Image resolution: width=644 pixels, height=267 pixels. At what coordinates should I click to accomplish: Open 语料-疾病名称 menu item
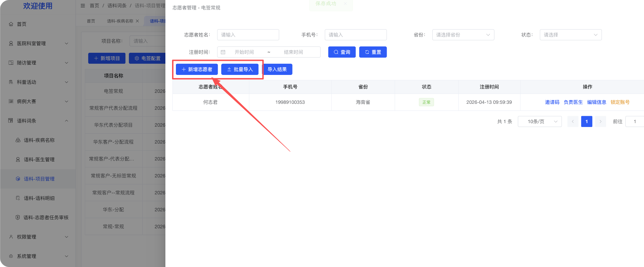(x=38, y=140)
